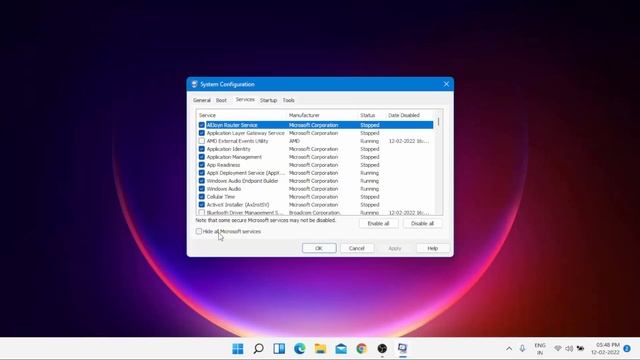Switch to the Tools tab
This screenshot has height=360, width=640.
click(289, 100)
